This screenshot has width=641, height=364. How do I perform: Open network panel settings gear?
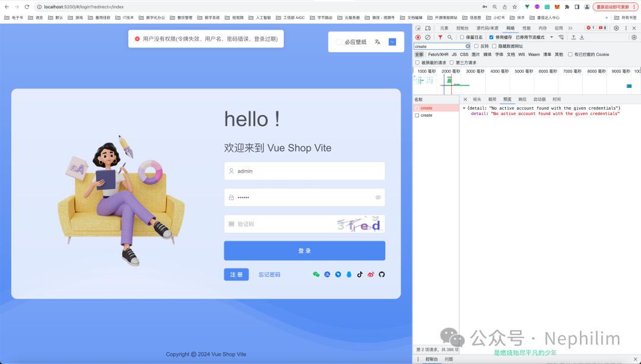coord(634,37)
